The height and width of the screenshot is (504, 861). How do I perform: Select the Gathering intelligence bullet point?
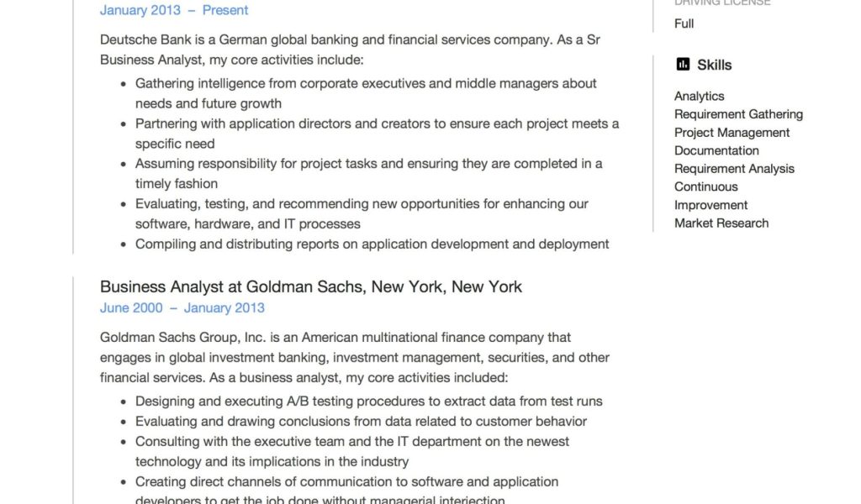pos(366,93)
